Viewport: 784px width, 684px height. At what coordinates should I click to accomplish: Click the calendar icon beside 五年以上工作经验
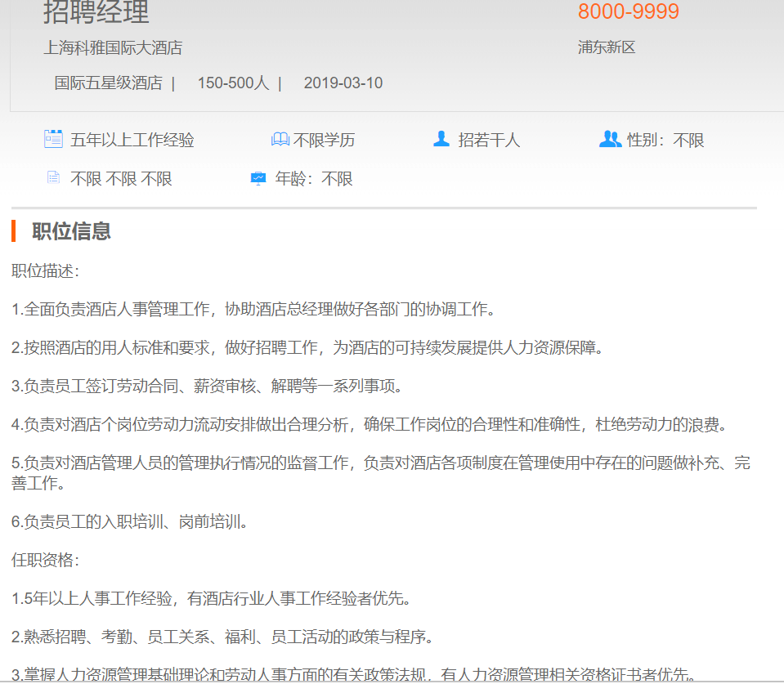(x=53, y=139)
